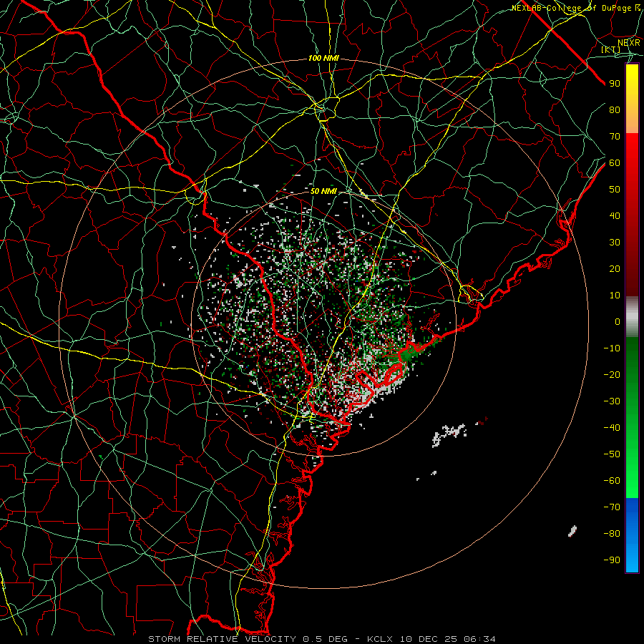Screen dimensions: 644x644
Task: Click the "-80" value on the velocity scale
Action: coord(612,534)
